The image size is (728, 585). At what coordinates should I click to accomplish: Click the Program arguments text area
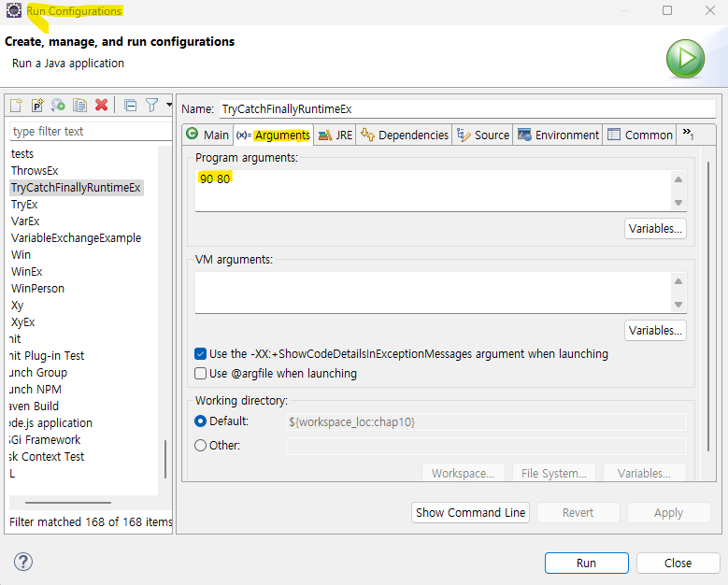(433, 191)
